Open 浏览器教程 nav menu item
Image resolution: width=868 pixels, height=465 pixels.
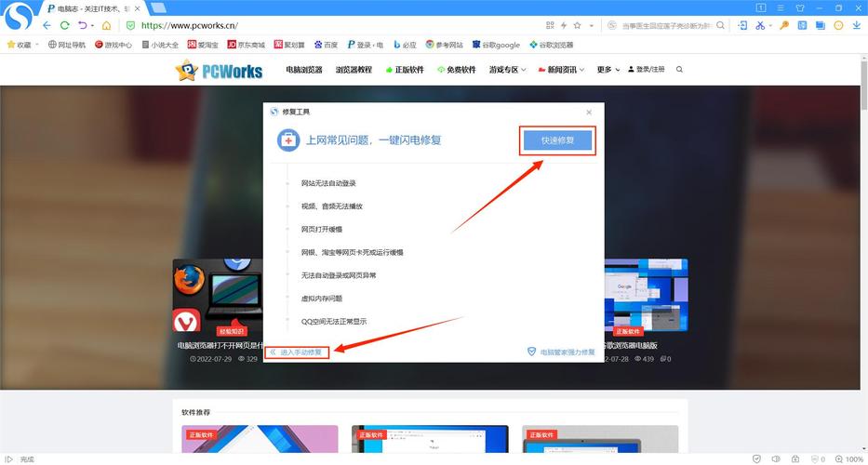coord(354,70)
